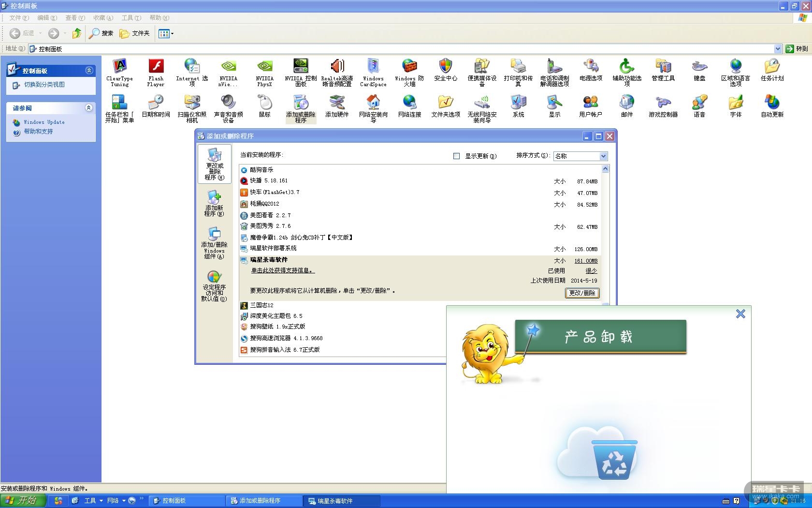Click the 文件夹 toolbar button

(x=135, y=33)
